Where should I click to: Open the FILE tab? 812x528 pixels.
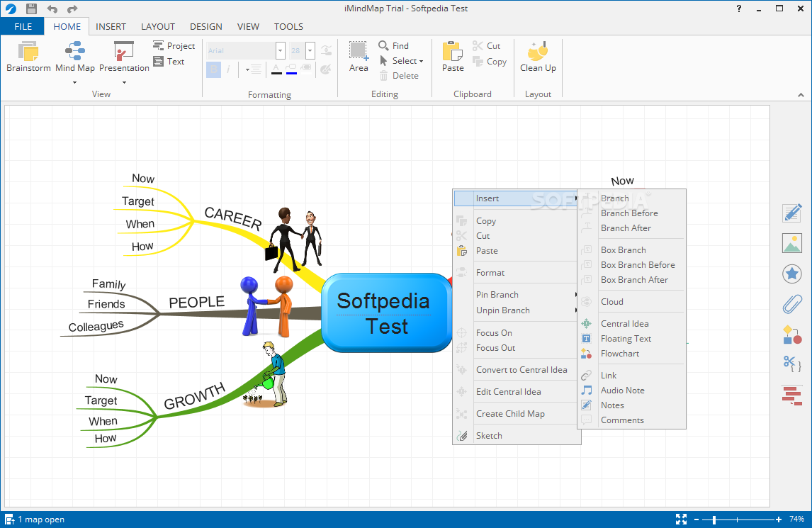(x=23, y=26)
